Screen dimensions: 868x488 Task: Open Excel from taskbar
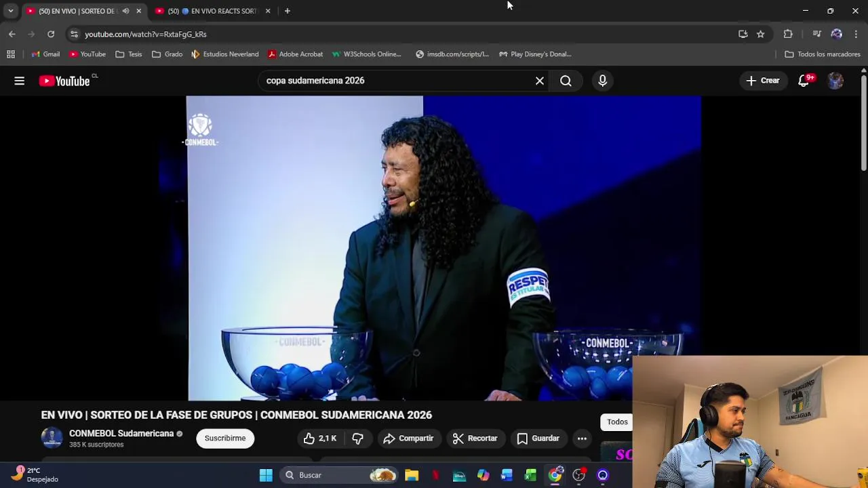pos(530,475)
